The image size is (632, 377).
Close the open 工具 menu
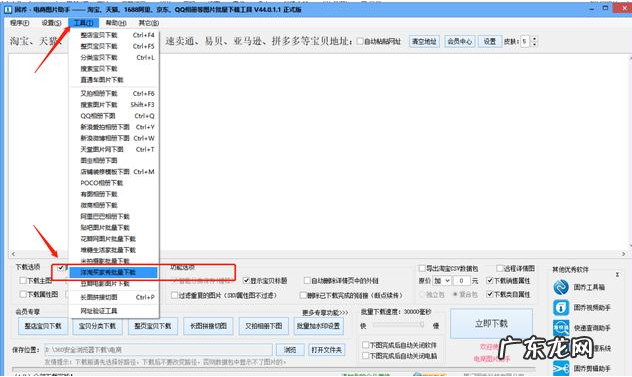(83, 23)
